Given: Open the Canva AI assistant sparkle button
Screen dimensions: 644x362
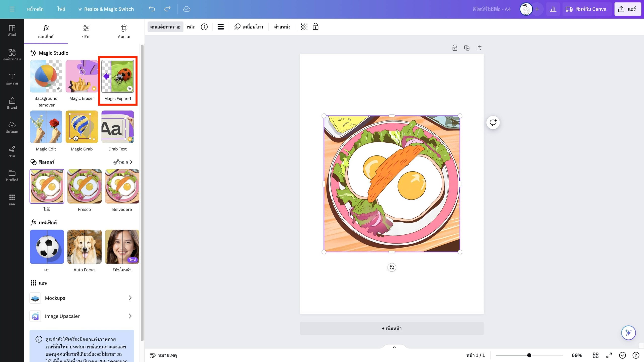Looking at the screenshot, I should point(628,333).
